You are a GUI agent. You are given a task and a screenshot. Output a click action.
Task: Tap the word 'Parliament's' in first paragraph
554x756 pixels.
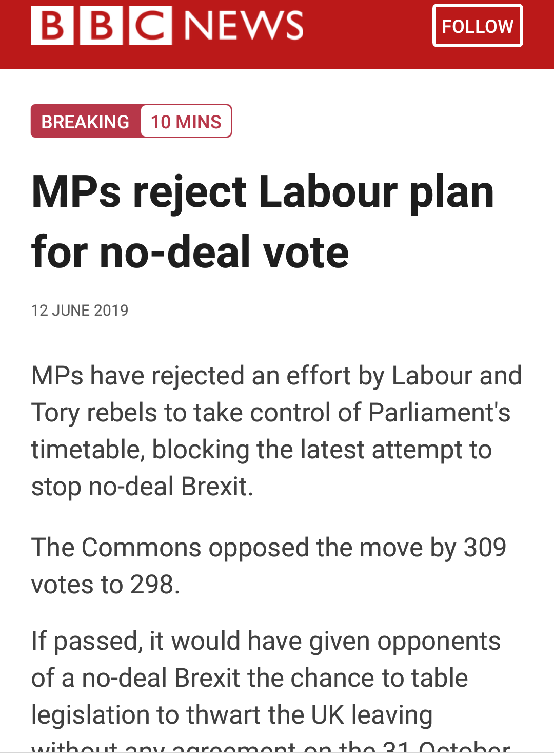coord(440,412)
